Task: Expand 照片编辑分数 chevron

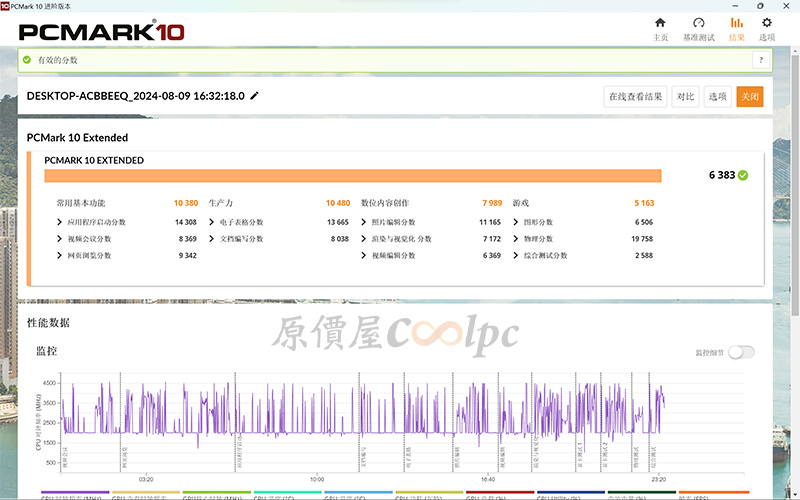Action: pos(363,222)
